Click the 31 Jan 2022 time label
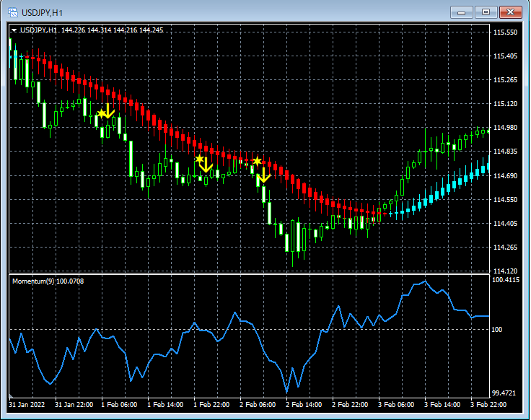The width and height of the screenshot is (531, 420). tap(27, 405)
